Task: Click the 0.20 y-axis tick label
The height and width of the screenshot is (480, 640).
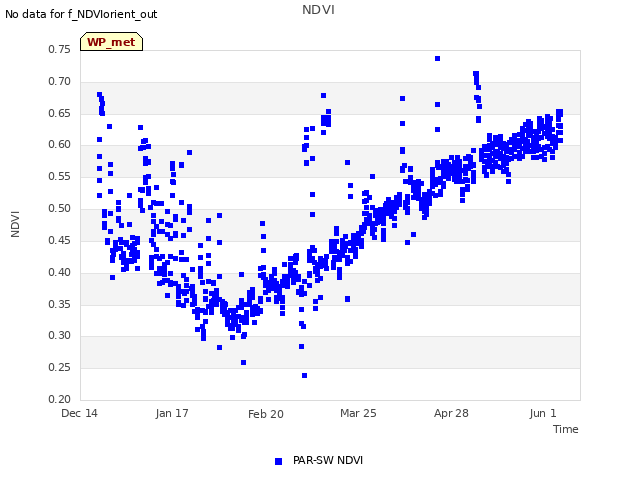Action: pyautogui.click(x=59, y=399)
